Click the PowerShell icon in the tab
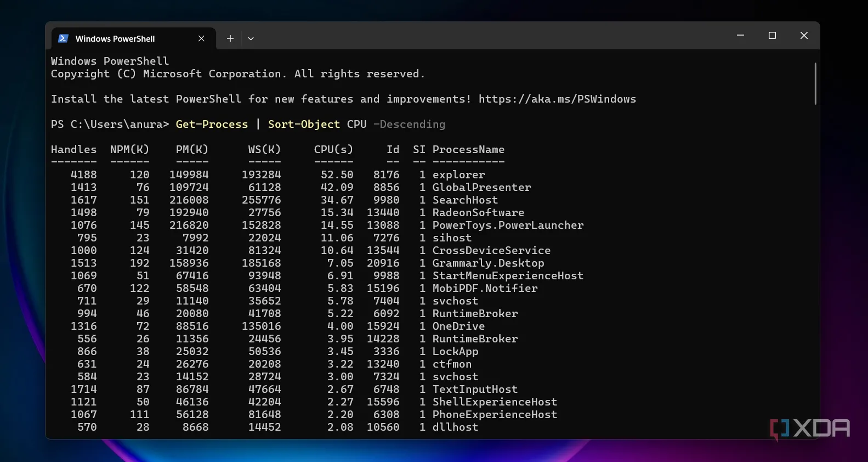 point(63,38)
